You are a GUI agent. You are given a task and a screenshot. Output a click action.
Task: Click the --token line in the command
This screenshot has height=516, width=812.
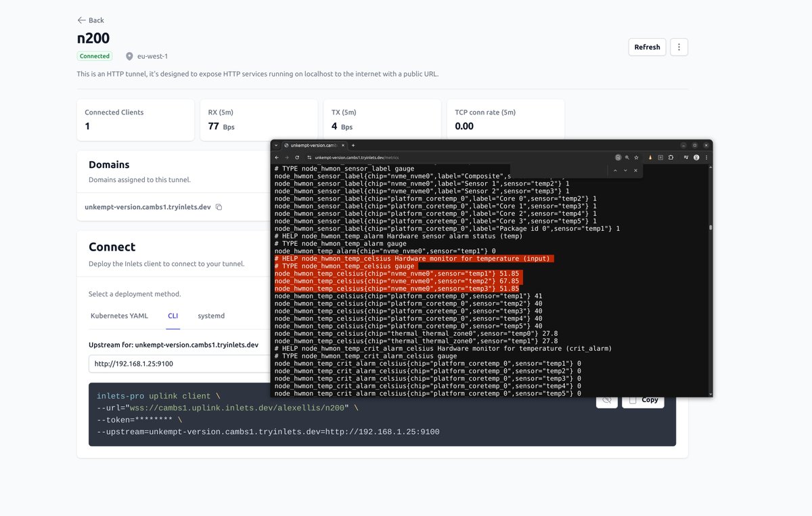pyautogui.click(x=139, y=420)
